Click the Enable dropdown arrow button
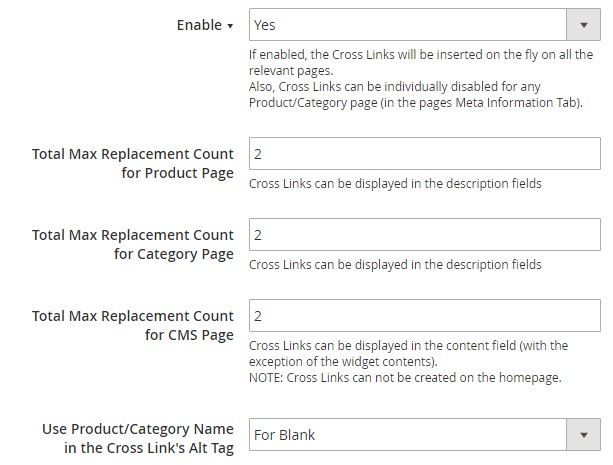 [583, 25]
